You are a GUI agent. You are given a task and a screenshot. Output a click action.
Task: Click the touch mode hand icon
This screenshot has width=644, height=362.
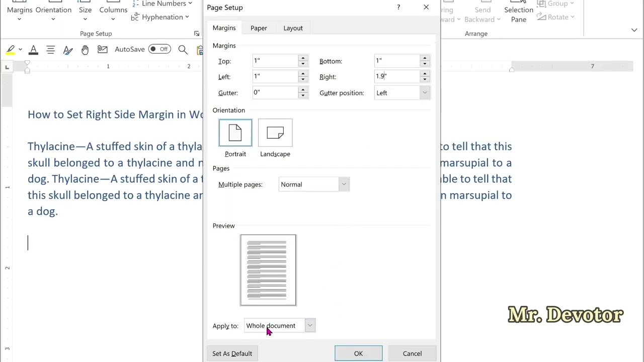click(85, 49)
